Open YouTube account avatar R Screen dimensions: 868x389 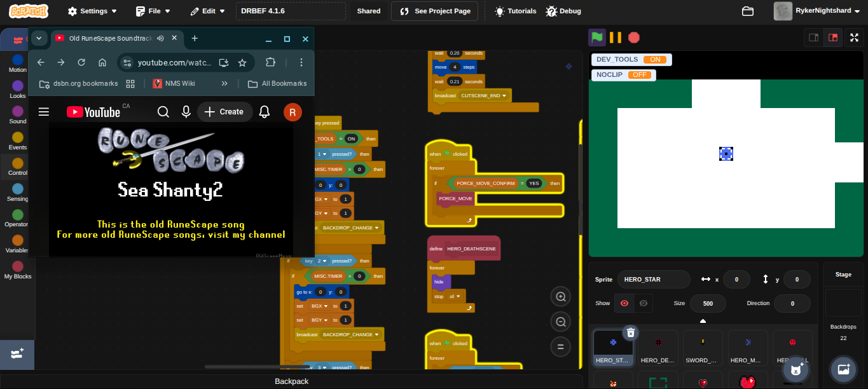click(293, 112)
